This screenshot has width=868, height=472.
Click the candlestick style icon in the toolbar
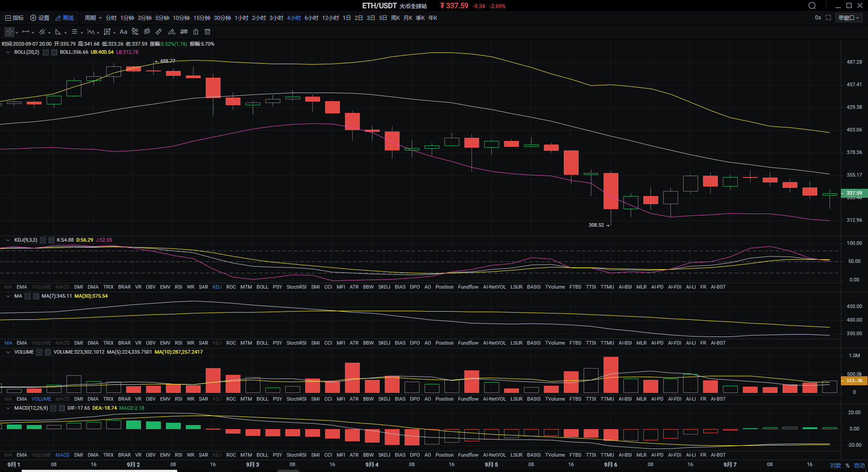point(184,32)
